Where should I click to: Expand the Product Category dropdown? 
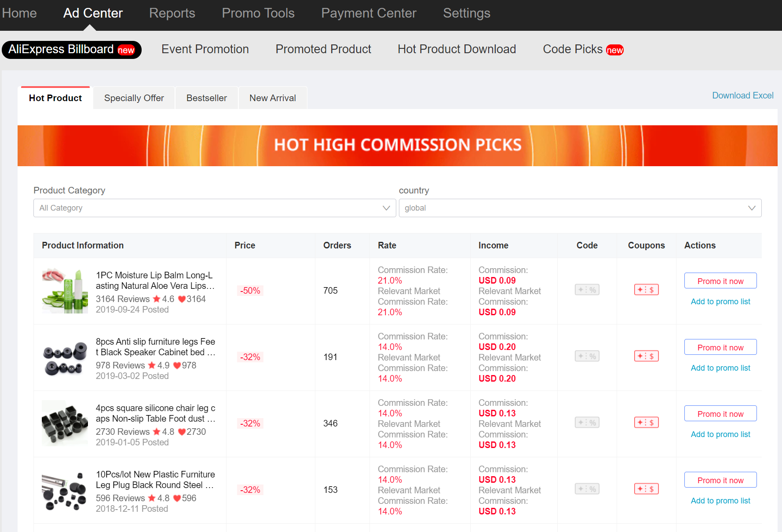(215, 208)
